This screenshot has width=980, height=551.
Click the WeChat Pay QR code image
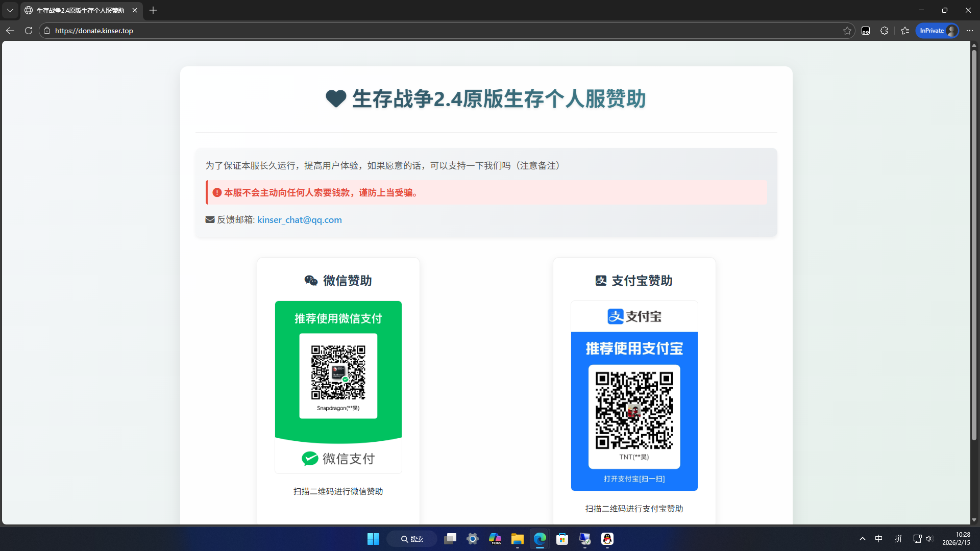click(x=338, y=373)
